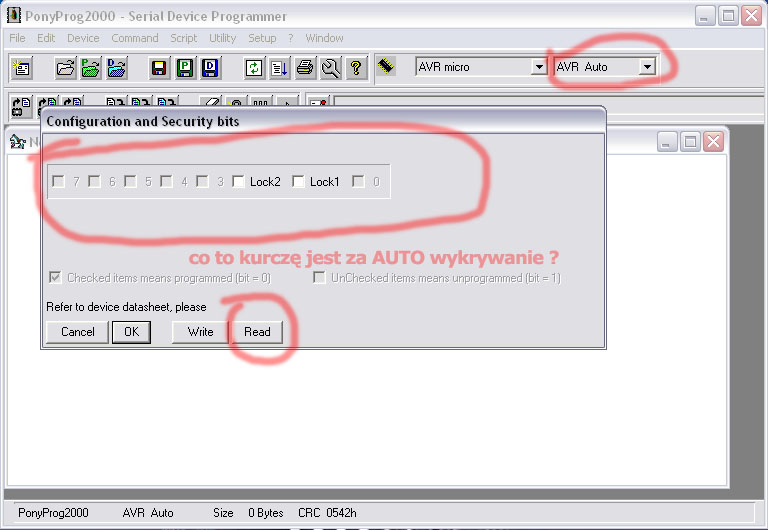
Task: Open the Device menu
Action: [x=83, y=38]
